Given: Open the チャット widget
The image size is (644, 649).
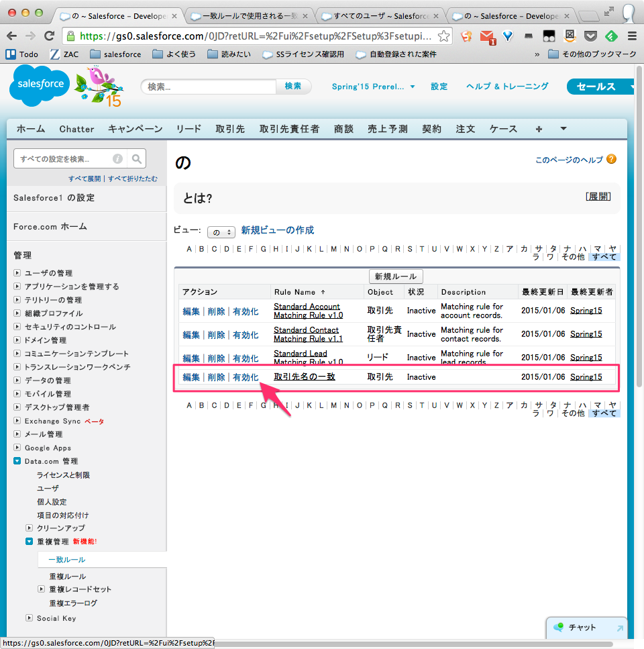Looking at the screenshot, I should tap(587, 628).
